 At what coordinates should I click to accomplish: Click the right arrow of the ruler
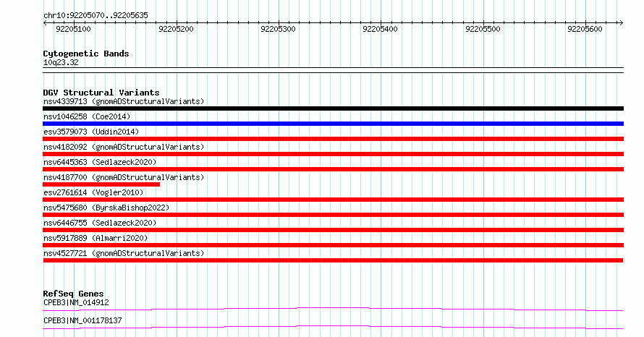coord(621,22)
